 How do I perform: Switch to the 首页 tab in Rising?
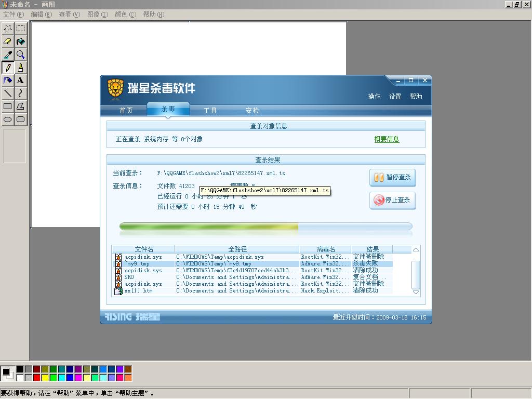(x=126, y=110)
